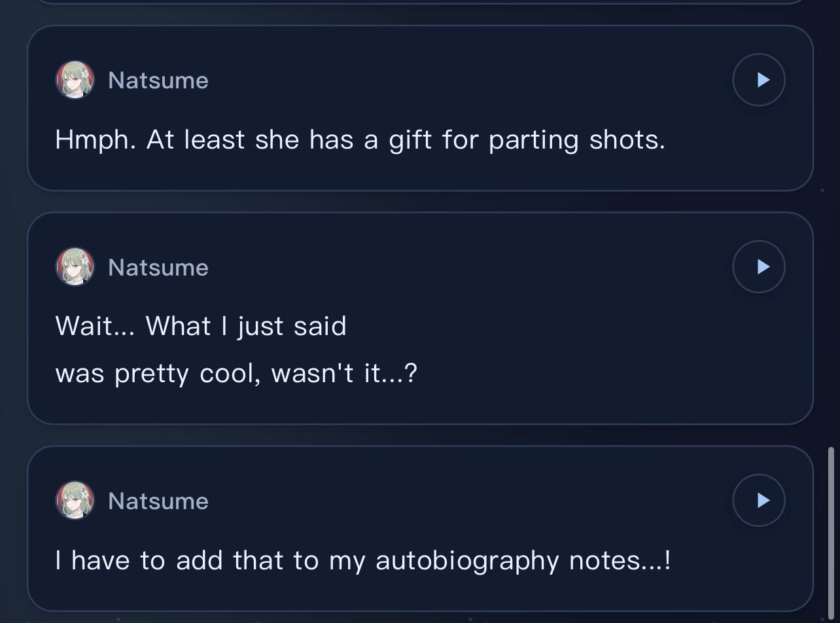The width and height of the screenshot is (840, 623).
Task: Open Natsume's avatar above the autobiography notes line
Action: click(75, 501)
